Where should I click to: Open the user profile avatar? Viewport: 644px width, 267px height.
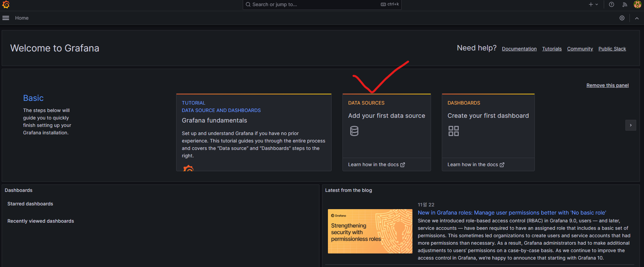[x=637, y=4]
